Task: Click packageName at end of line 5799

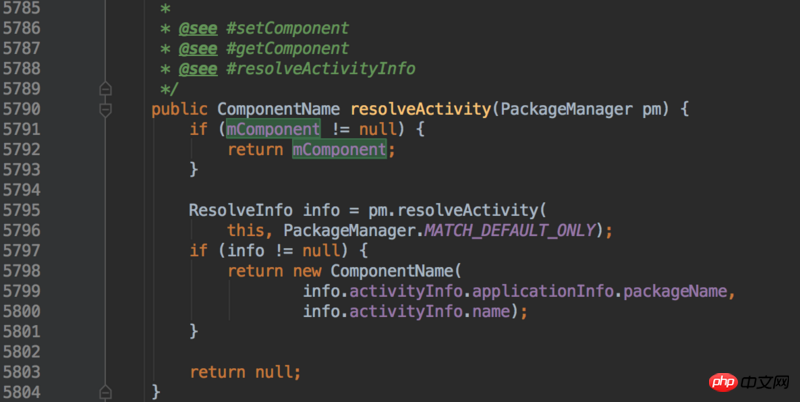Action: click(x=679, y=291)
